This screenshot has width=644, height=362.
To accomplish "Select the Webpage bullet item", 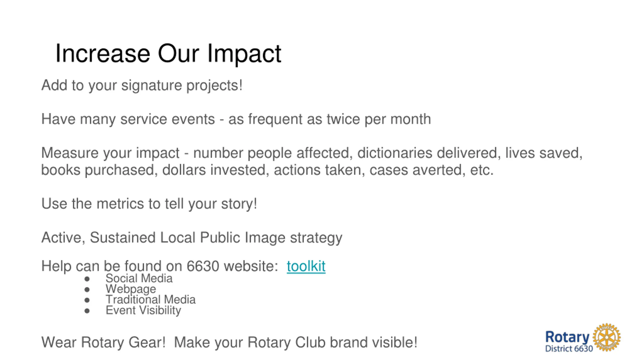I will click(x=131, y=289).
